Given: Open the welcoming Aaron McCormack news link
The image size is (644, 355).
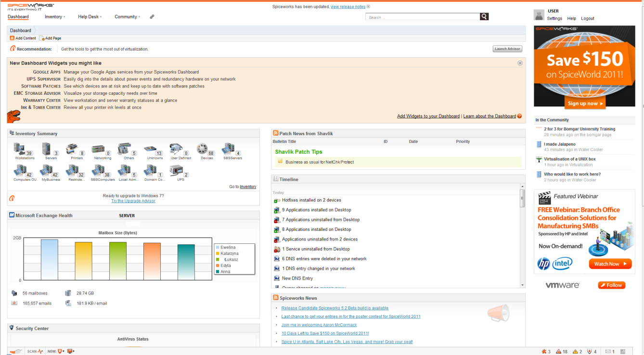Looking at the screenshot, I should pyautogui.click(x=319, y=325).
